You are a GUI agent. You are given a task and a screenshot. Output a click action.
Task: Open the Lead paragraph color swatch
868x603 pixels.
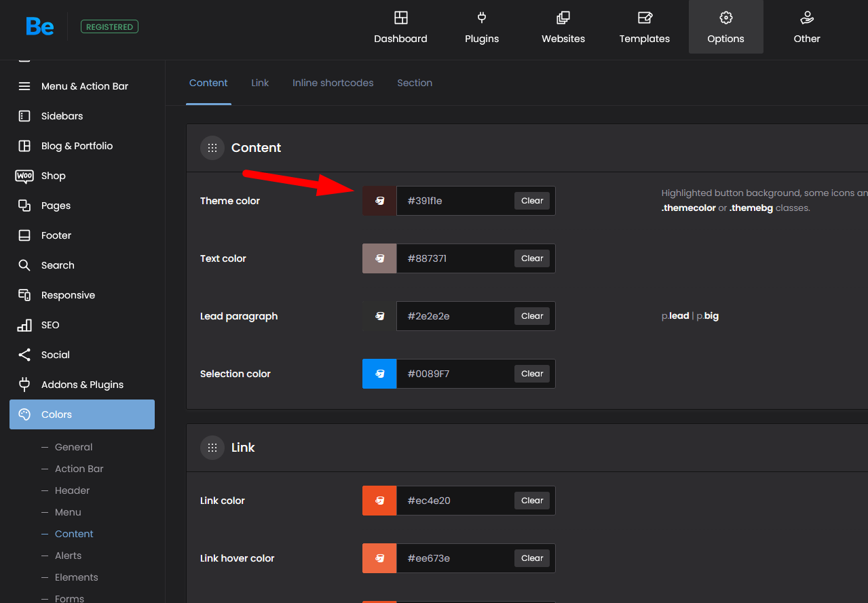379,316
